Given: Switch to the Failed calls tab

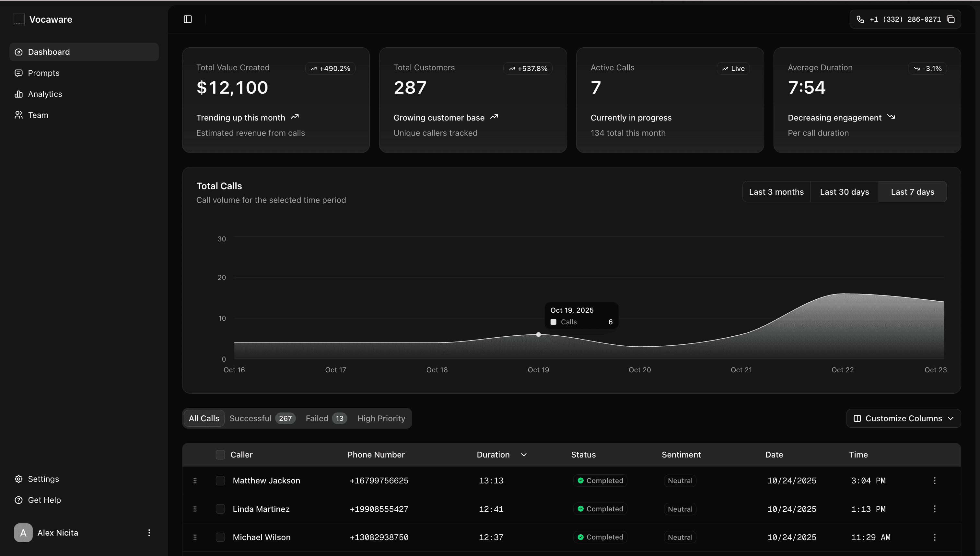Looking at the screenshot, I should [325, 418].
